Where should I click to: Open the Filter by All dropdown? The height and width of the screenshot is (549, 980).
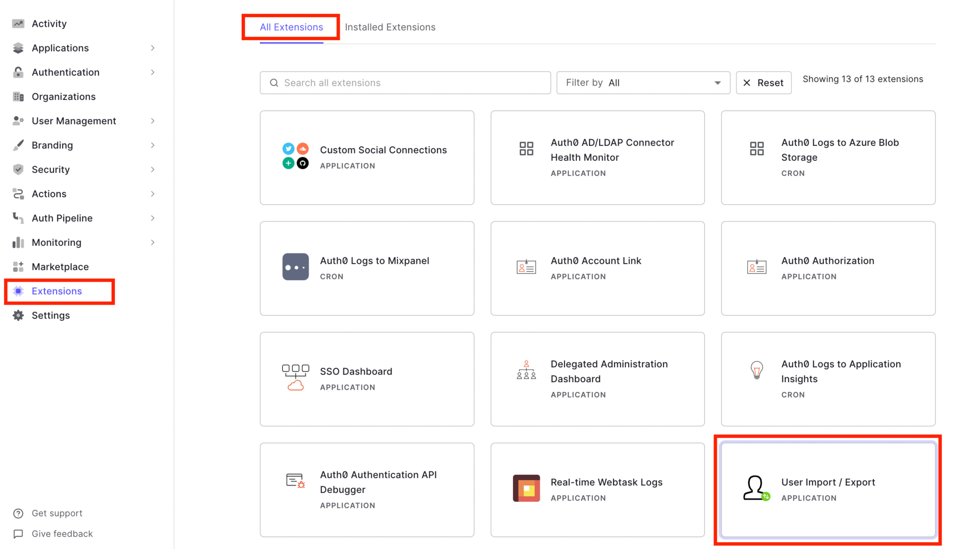coord(643,83)
